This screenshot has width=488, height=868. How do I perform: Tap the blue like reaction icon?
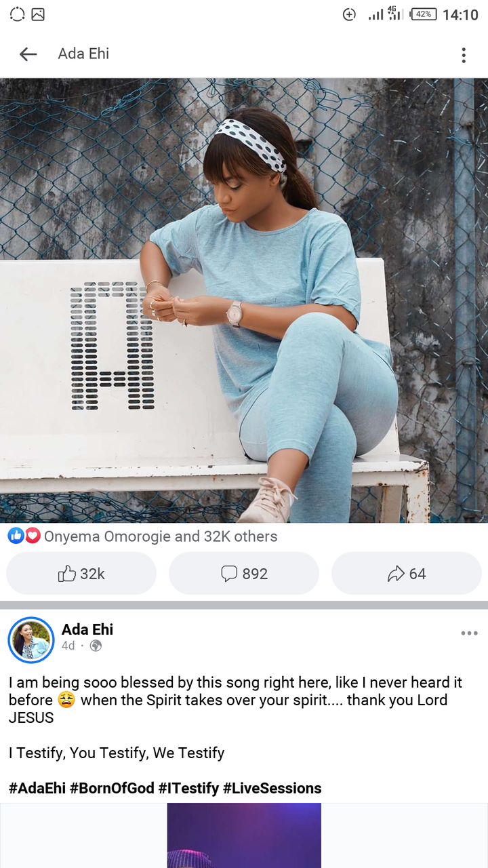16,536
